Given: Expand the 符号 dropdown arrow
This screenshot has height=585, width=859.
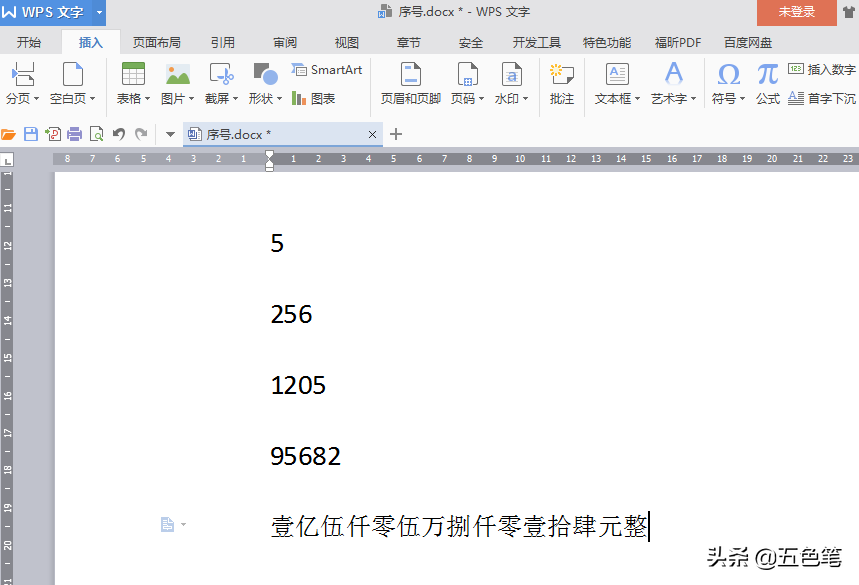Looking at the screenshot, I should 743,99.
